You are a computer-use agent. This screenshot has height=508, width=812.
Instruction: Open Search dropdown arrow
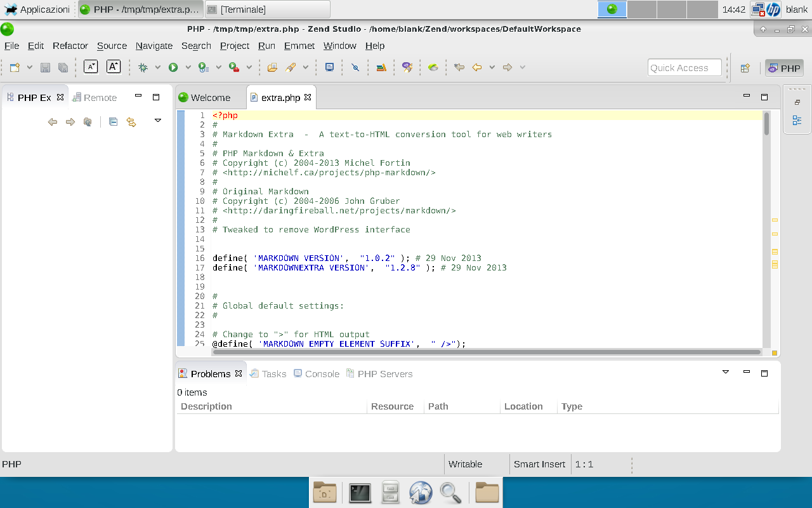[305, 67]
